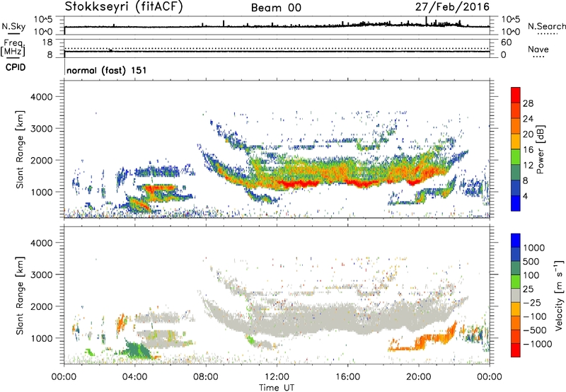The height and width of the screenshot is (392, 566).
Task: Click the grey -25 to 25 velocity band
Action: [516, 296]
